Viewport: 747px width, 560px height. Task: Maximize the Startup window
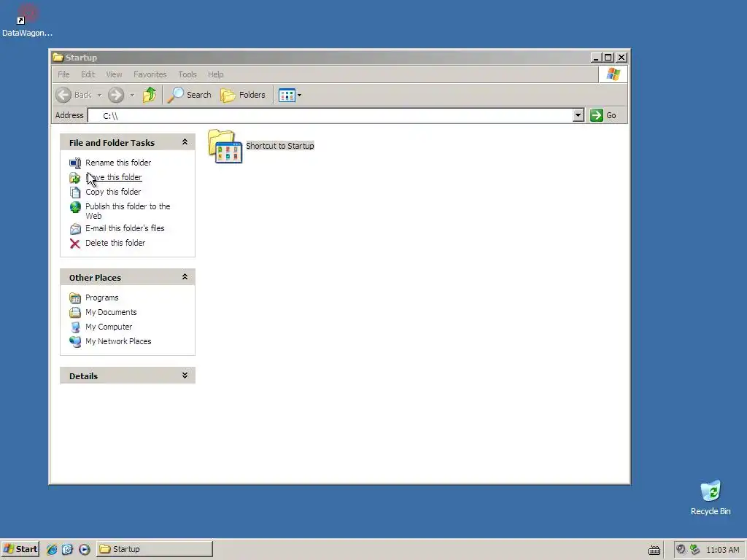tap(608, 57)
